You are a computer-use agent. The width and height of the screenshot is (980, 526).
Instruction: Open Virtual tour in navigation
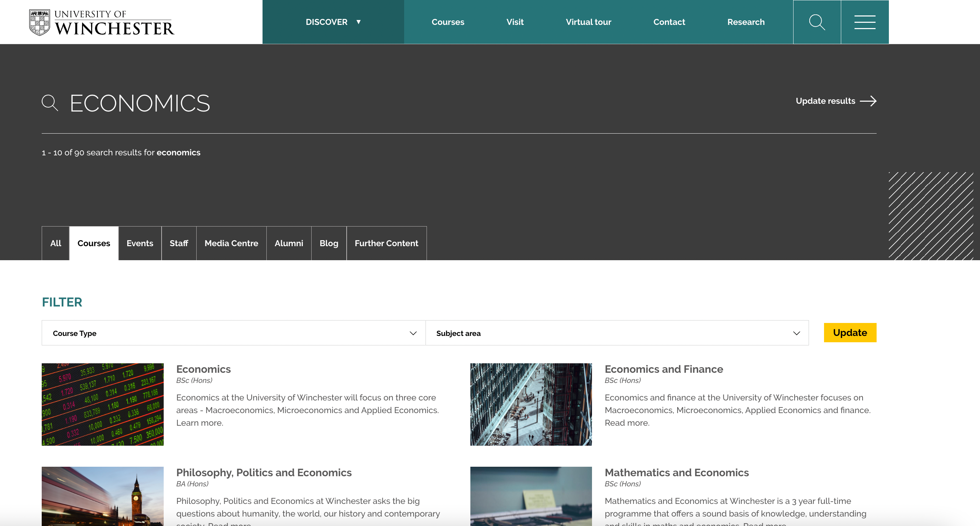click(x=588, y=22)
